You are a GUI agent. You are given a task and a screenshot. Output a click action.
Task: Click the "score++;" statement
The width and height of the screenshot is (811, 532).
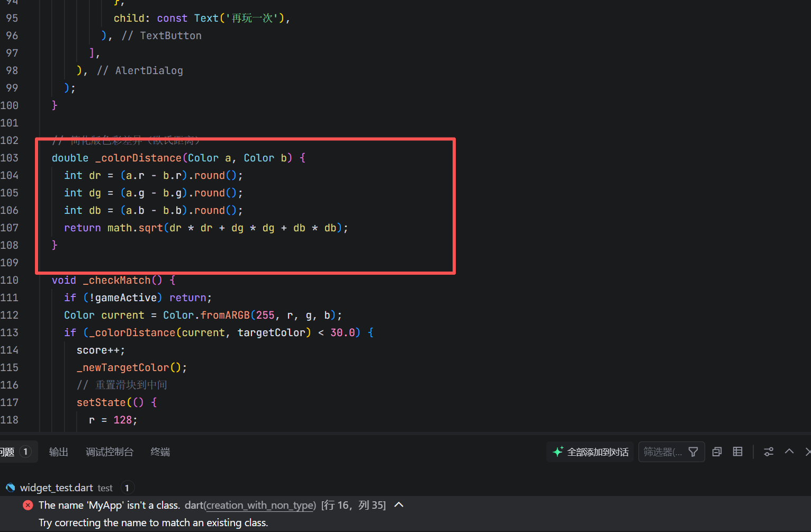(101, 350)
